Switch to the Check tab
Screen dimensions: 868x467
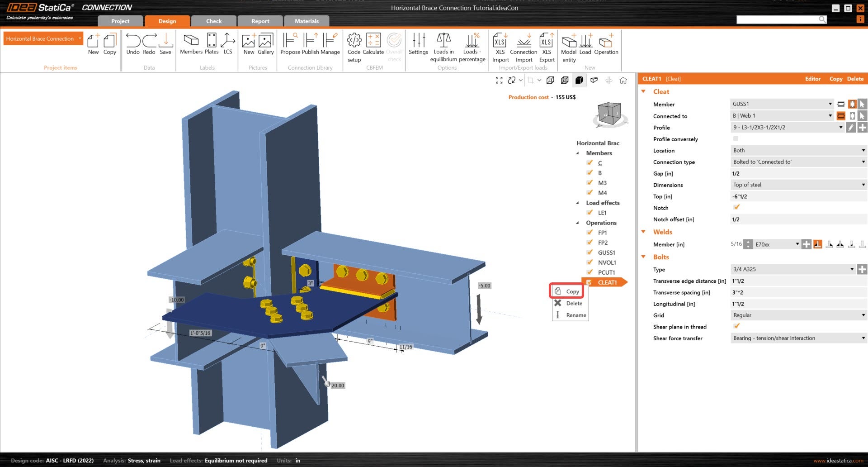214,21
